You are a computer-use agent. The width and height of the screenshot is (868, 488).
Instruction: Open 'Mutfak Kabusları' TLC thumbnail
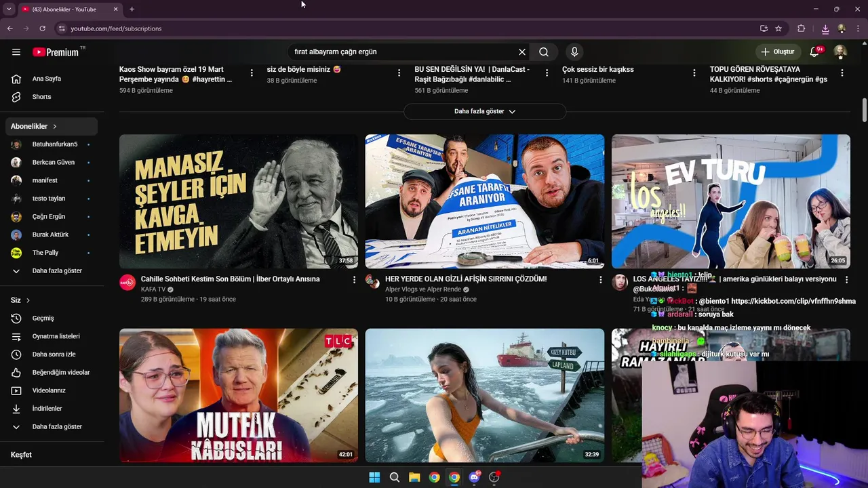click(x=239, y=395)
